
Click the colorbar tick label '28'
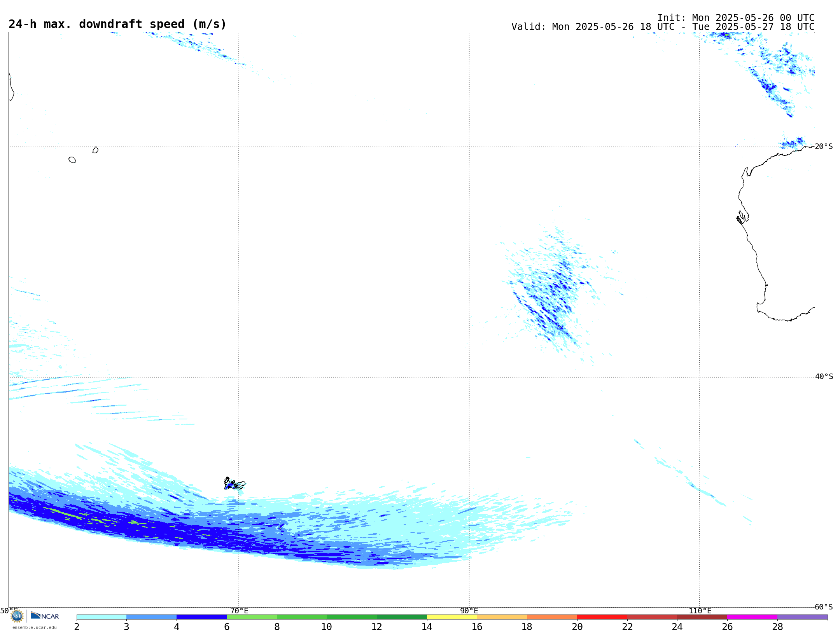tap(777, 627)
